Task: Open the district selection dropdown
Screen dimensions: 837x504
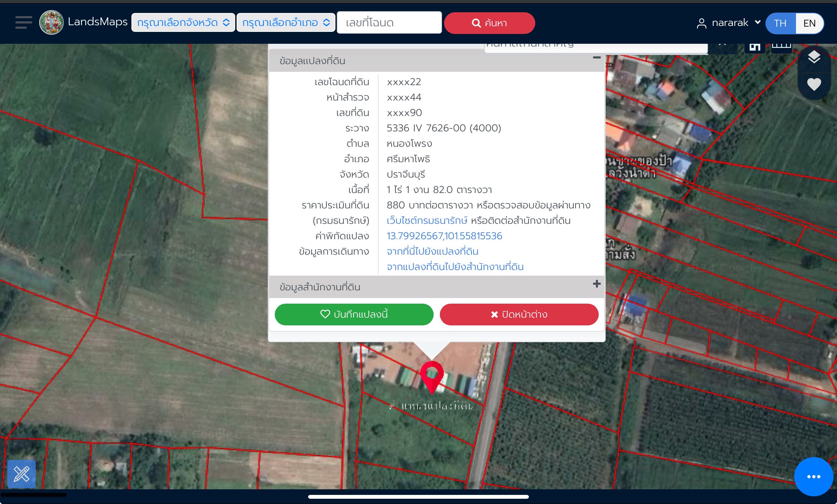Action: tap(286, 23)
